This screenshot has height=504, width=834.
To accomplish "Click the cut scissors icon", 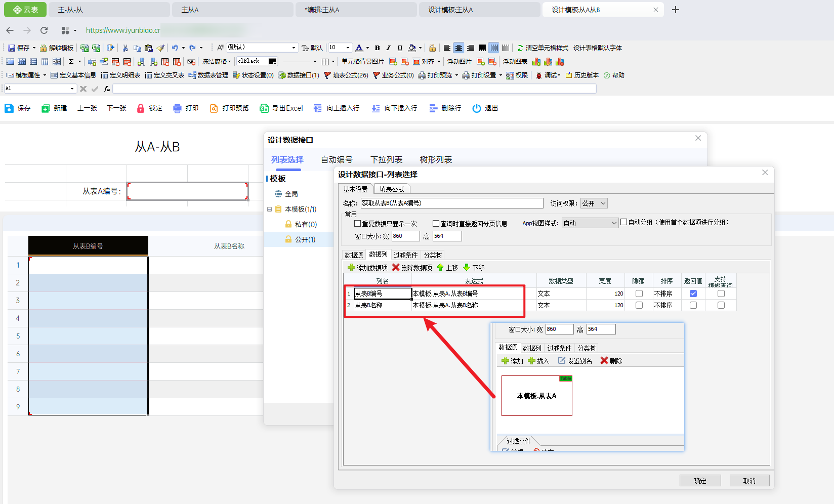I will coord(125,48).
